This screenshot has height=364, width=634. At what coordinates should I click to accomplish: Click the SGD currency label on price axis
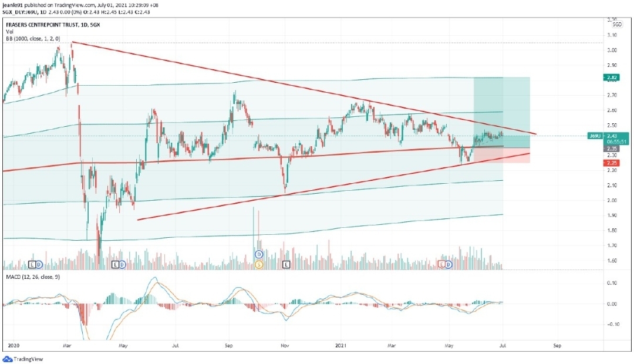pyautogui.click(x=617, y=24)
